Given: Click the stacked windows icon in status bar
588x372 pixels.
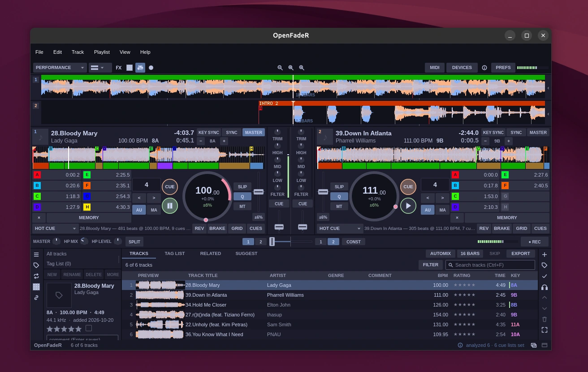Looking at the screenshot, I should point(534,345).
